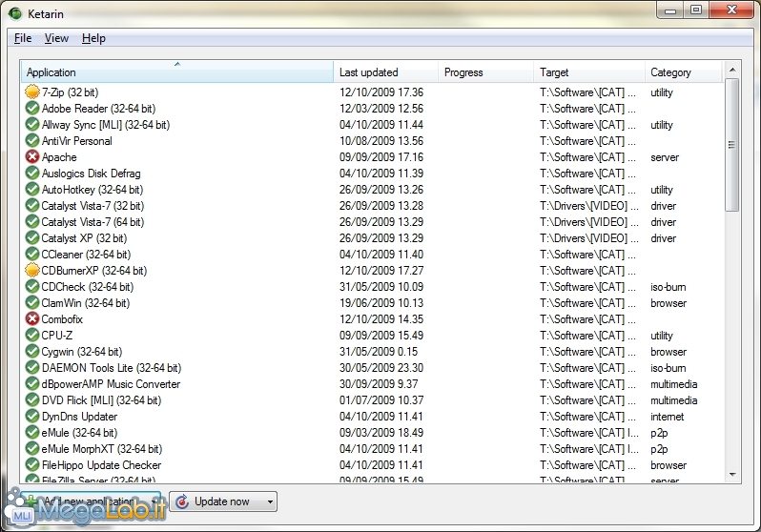Click the check icon next to DVD Flick

click(x=32, y=400)
